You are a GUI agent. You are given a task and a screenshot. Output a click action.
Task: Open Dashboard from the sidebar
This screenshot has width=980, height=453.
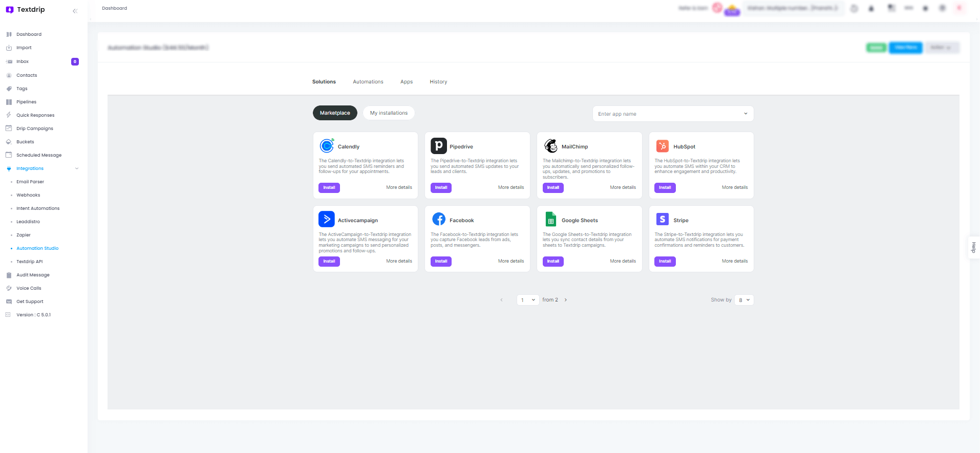tap(29, 34)
